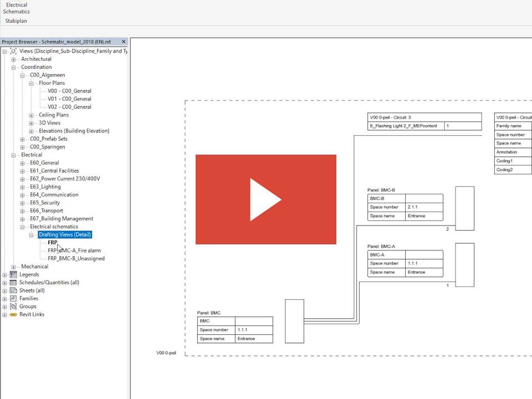Click the 2.1.1 space number cell
Image resolution: width=532 pixels, height=399 pixels.
click(424, 207)
